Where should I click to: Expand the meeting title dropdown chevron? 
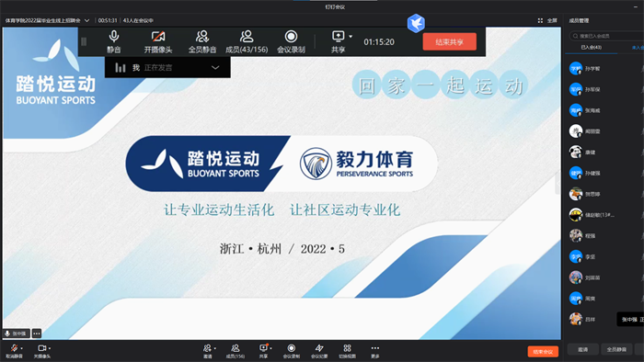pyautogui.click(x=86, y=20)
